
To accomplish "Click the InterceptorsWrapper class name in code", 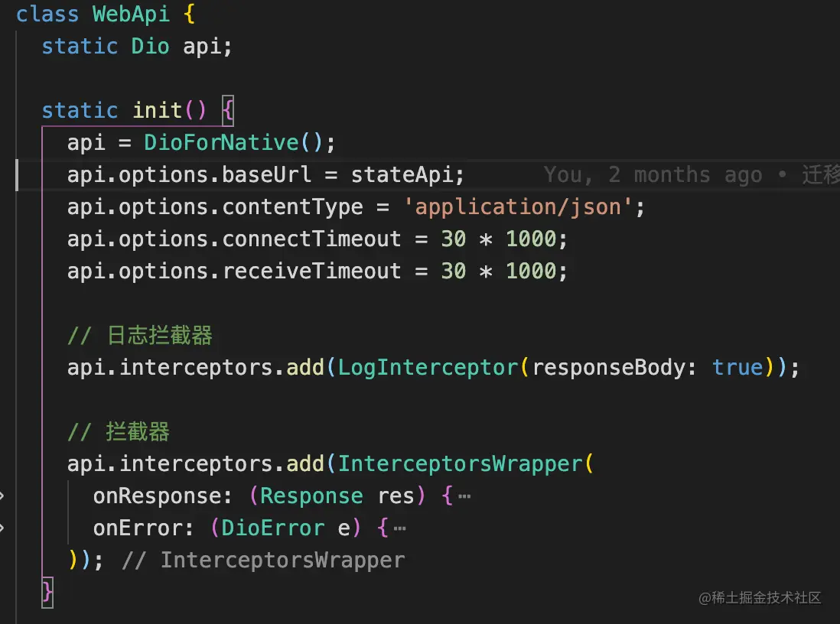I will 460,464.
